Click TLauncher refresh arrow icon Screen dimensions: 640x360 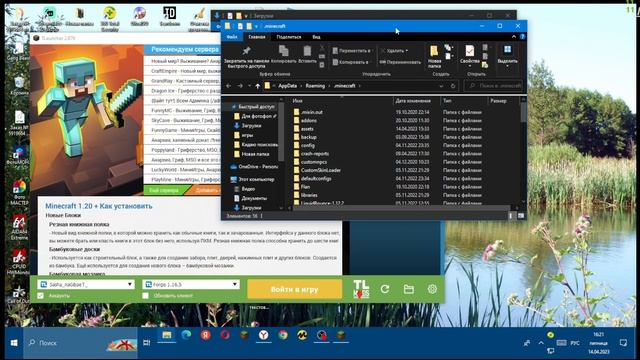(384, 289)
